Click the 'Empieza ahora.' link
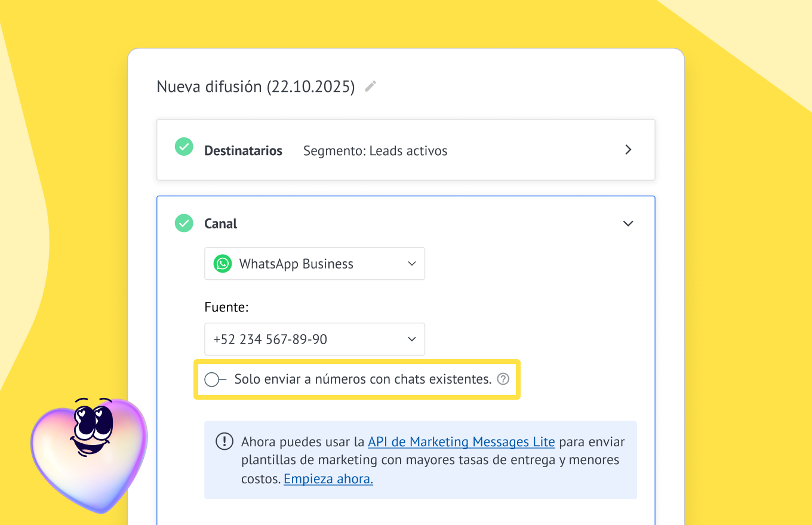The image size is (812, 525). coord(328,479)
